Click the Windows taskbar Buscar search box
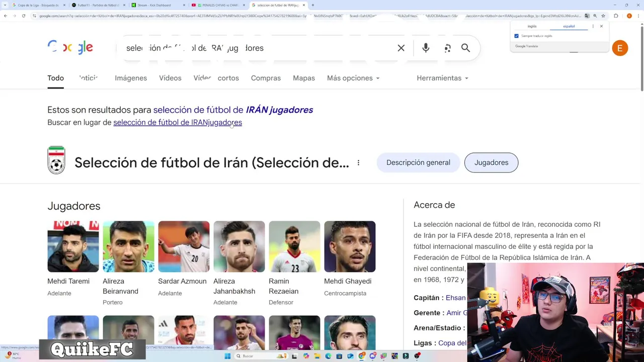This screenshot has height=362, width=644. point(261,356)
